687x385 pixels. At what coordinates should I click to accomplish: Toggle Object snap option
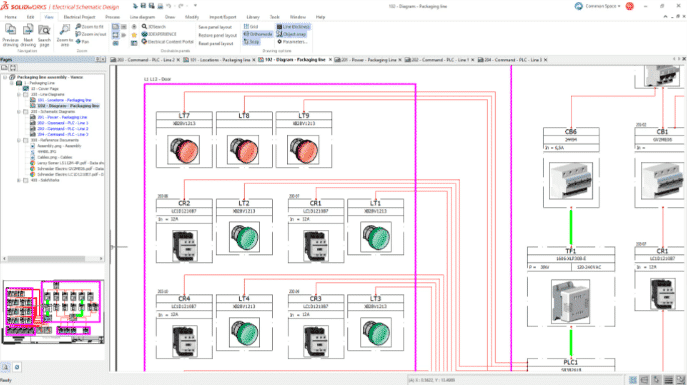pyautogui.click(x=291, y=34)
